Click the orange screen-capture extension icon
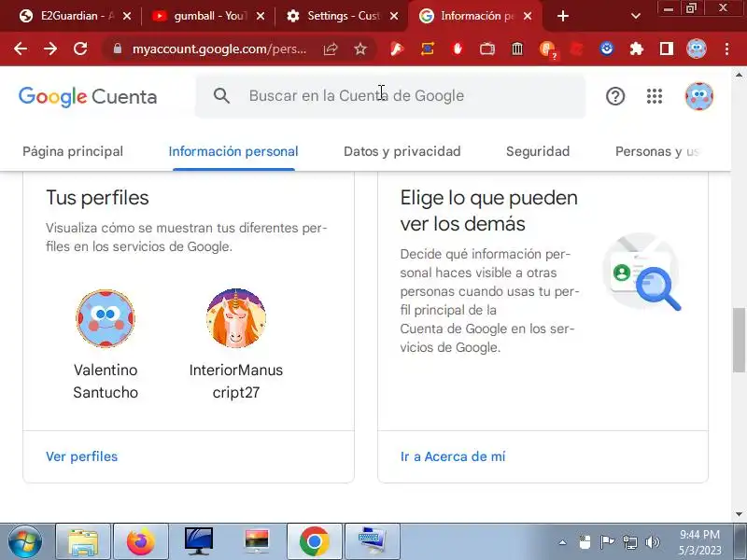Screen dimensions: 747x560 (428, 49)
